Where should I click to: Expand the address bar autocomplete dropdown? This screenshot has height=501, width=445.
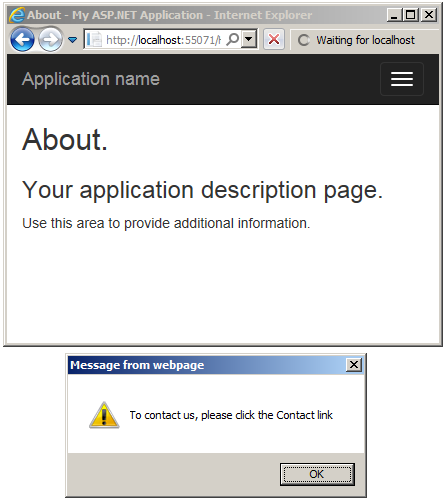(248, 39)
